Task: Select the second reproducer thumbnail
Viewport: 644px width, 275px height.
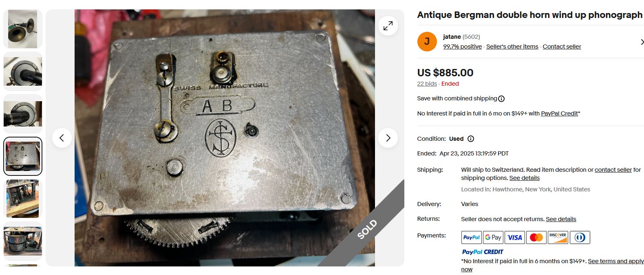Action: pyautogui.click(x=23, y=114)
